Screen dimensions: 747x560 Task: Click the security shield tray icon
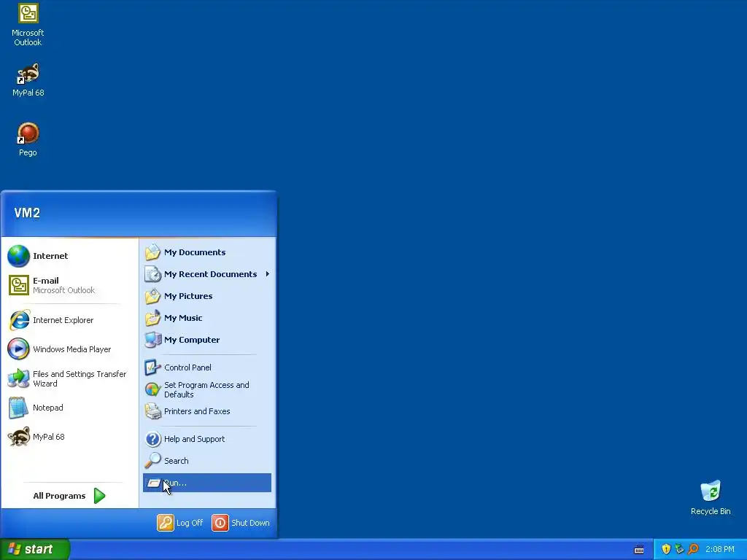point(666,549)
